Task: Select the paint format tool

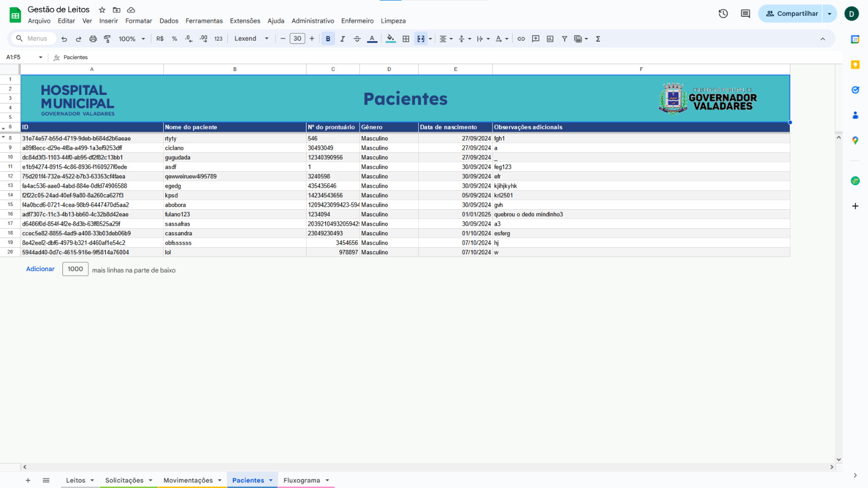Action: point(107,39)
